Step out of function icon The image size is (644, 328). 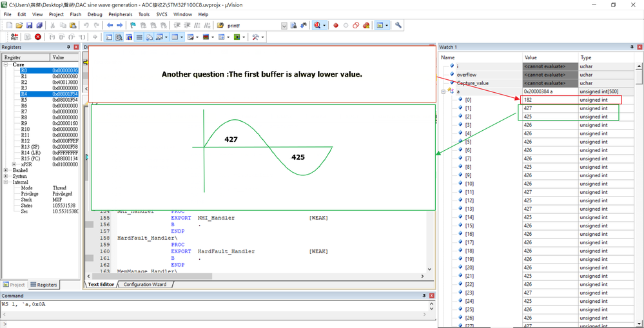click(x=72, y=37)
